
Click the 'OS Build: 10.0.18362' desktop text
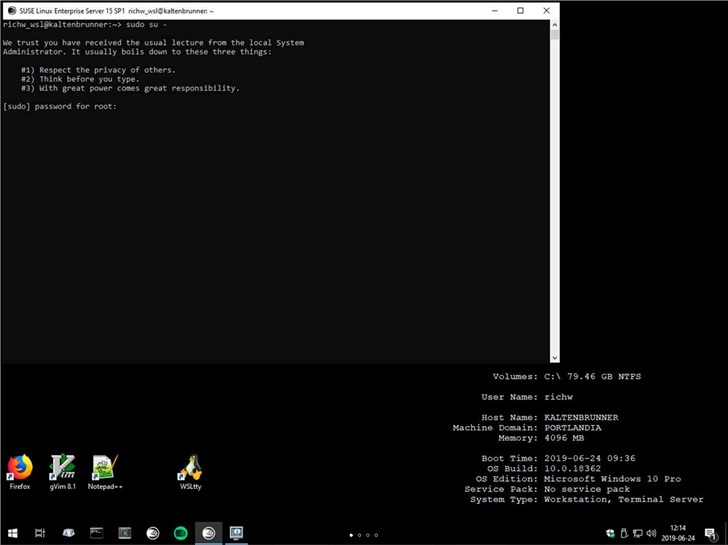[544, 468]
